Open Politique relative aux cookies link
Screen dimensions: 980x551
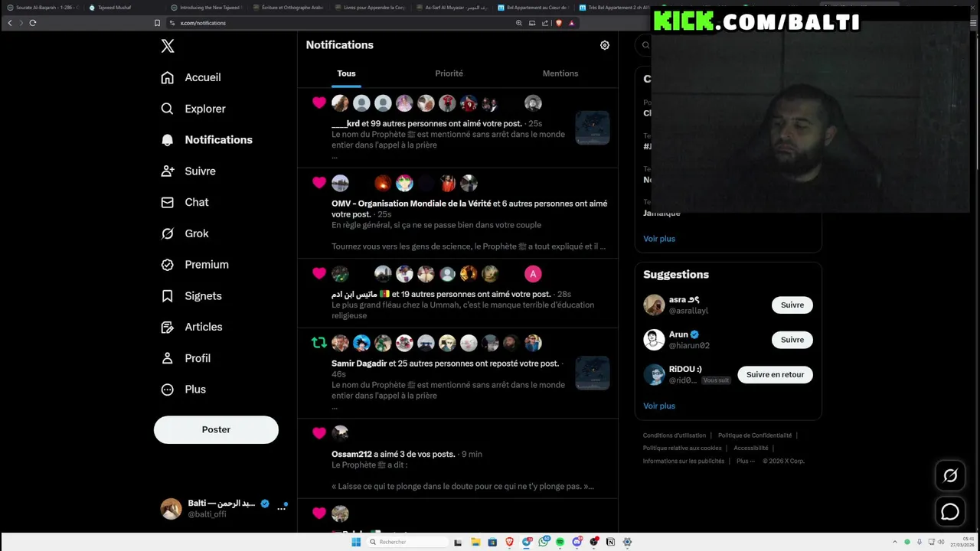(x=682, y=448)
